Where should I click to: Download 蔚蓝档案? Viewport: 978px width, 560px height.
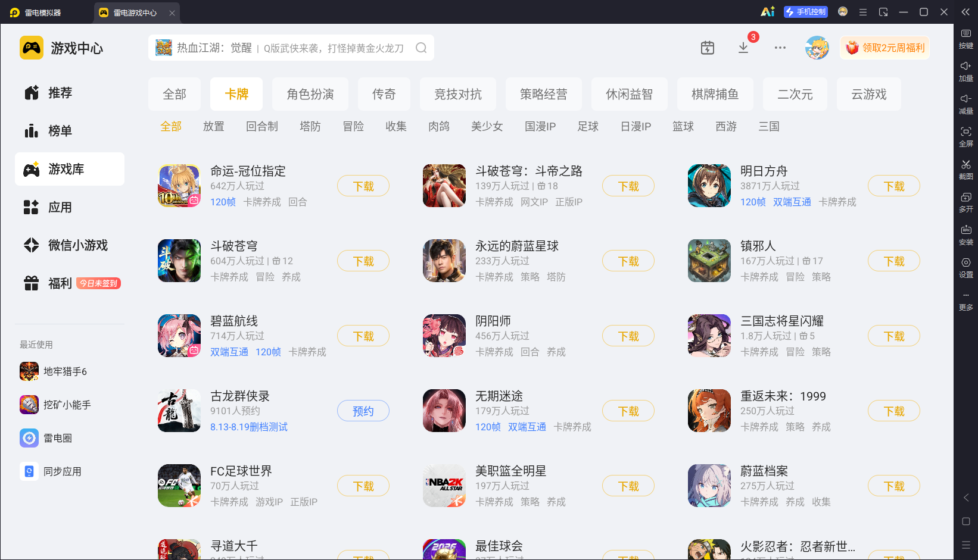(x=894, y=486)
